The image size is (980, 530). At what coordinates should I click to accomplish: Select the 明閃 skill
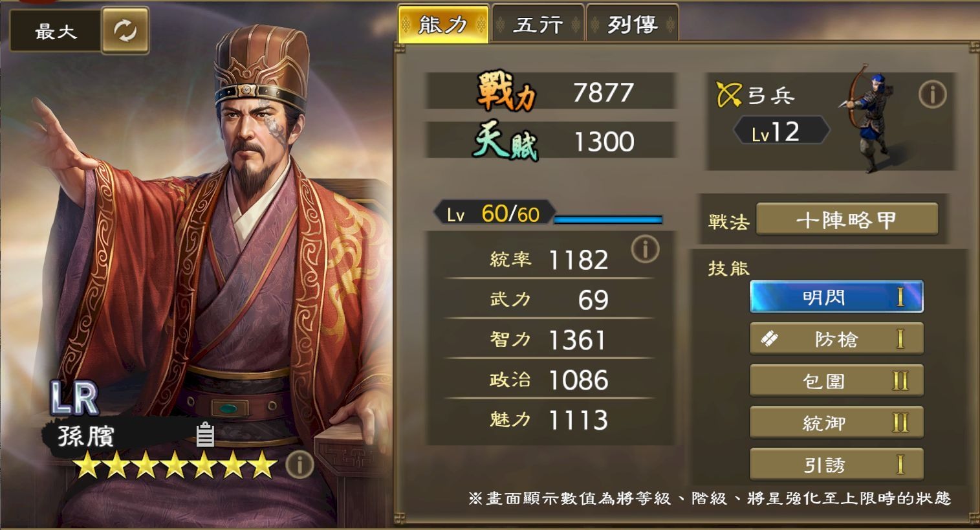836,297
